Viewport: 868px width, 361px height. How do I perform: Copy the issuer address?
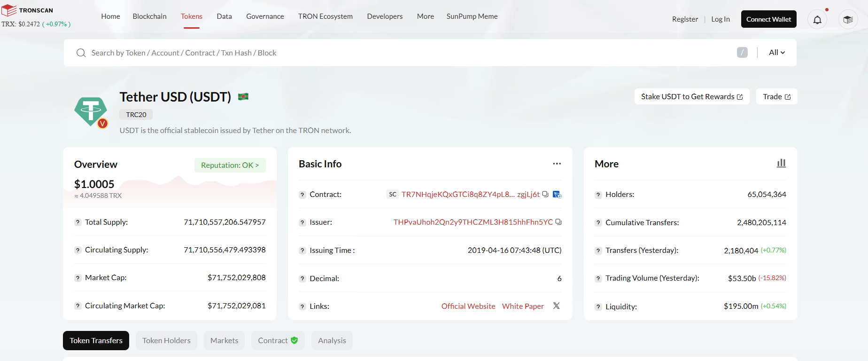coord(558,222)
